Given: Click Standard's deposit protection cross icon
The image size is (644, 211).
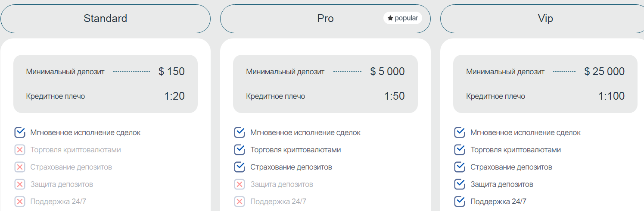Looking at the screenshot, I should (x=20, y=184).
